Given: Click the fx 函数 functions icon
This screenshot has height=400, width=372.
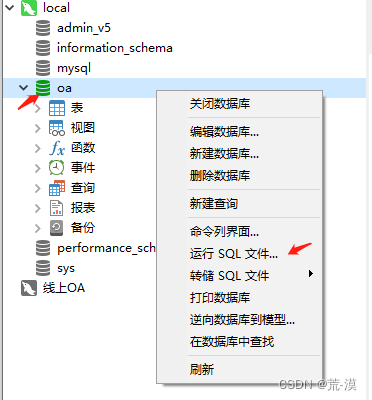Looking at the screenshot, I should (57, 148).
